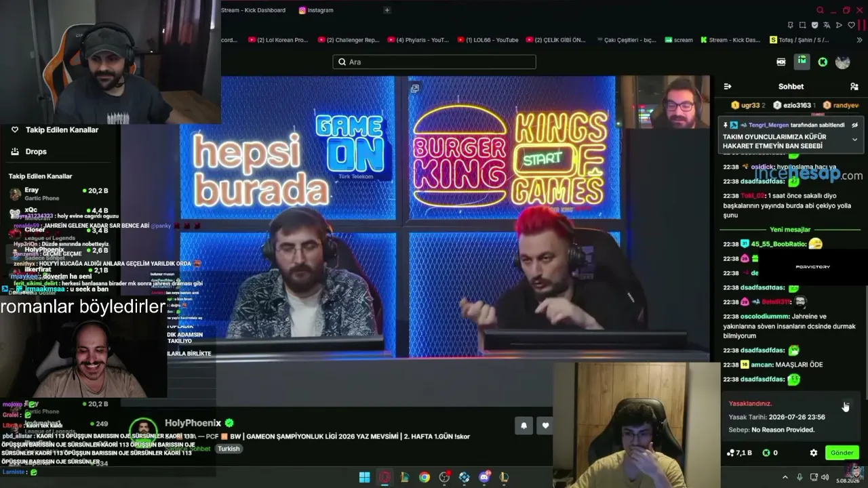Image resolution: width=868 pixels, height=488 pixels.
Task: Click the browser search icon in title bar
Action: 820,10
